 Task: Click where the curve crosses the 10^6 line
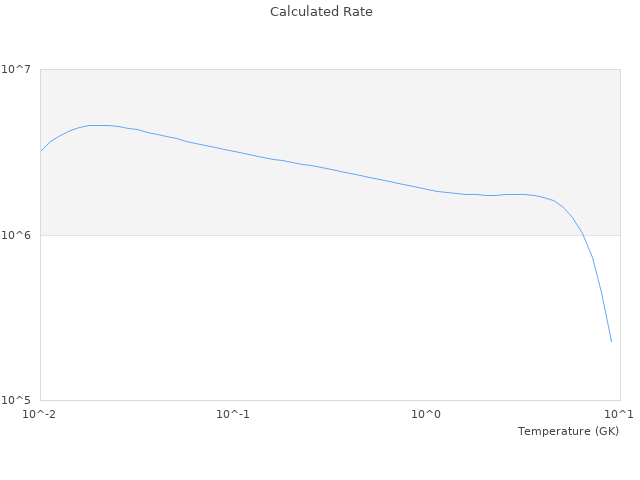(583, 235)
